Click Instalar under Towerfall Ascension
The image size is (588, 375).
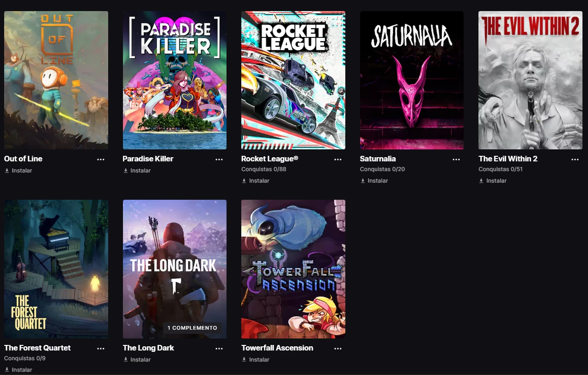click(x=256, y=360)
